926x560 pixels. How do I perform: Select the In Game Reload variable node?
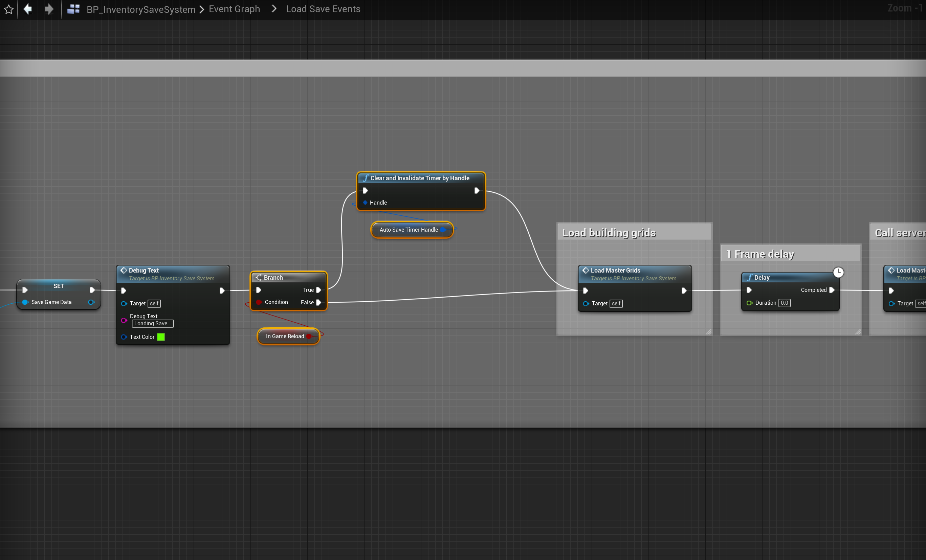click(285, 336)
